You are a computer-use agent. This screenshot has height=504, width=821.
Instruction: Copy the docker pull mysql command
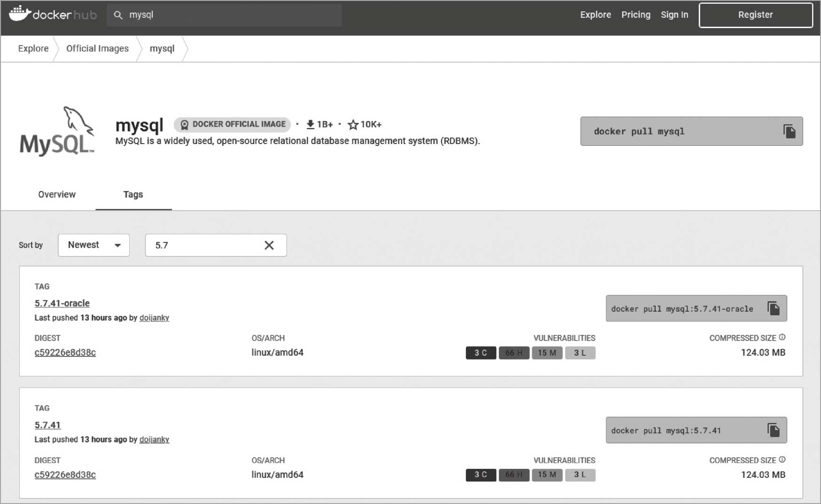(x=789, y=131)
